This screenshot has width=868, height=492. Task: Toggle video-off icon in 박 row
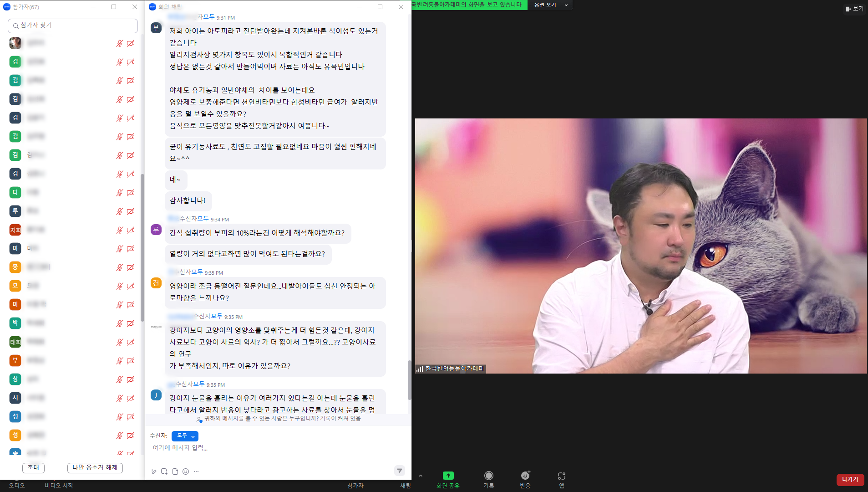[x=131, y=323]
